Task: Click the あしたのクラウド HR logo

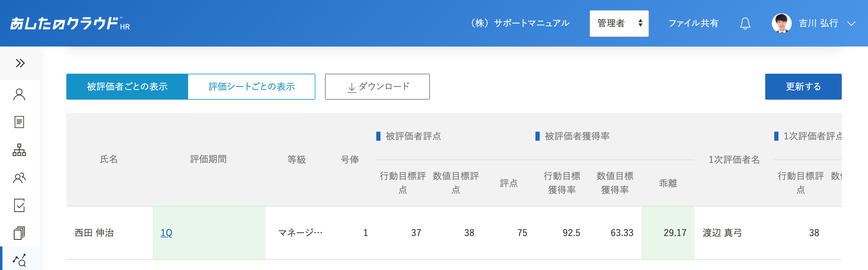Action: (70, 24)
